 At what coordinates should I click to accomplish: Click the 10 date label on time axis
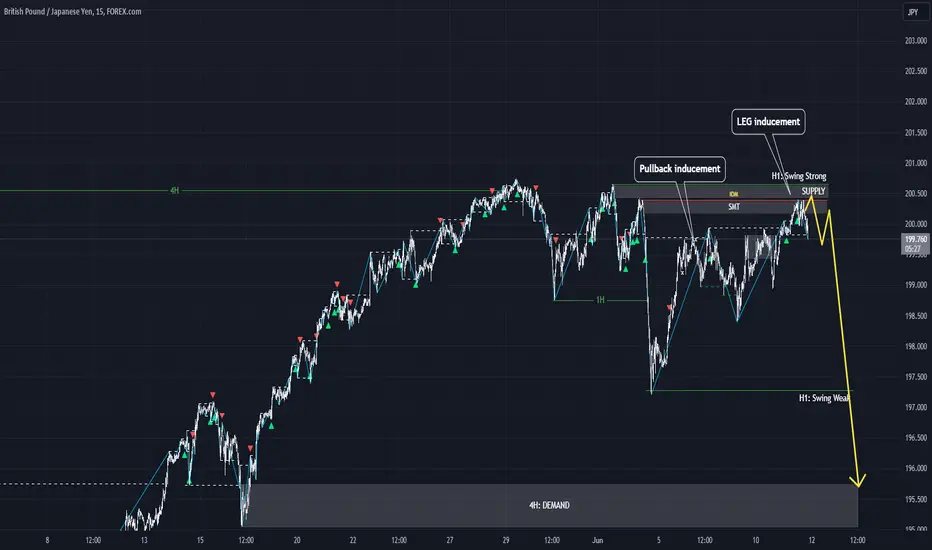[755, 540]
